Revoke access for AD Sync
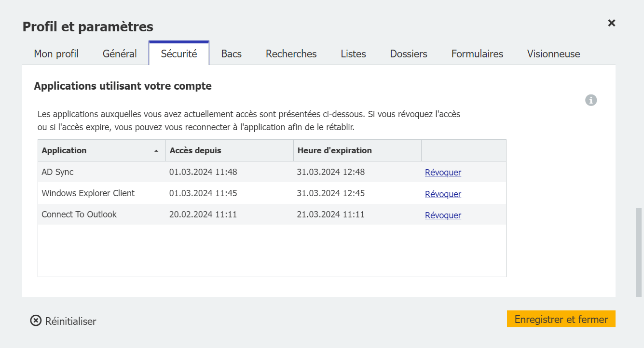This screenshot has height=348, width=644. [x=442, y=172]
